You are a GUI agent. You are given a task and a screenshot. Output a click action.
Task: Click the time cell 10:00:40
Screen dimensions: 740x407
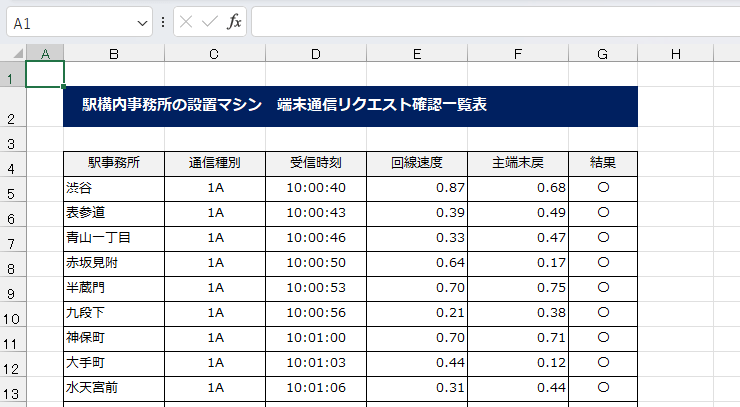[316, 189]
